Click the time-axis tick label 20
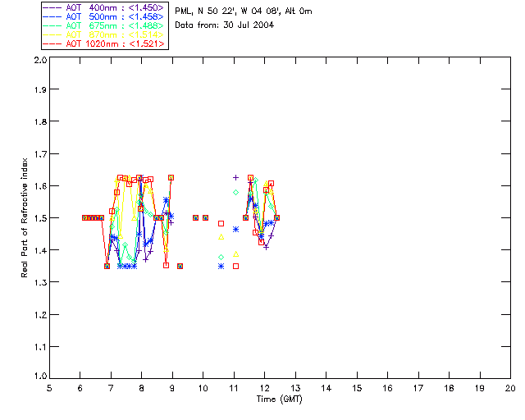The width and height of the screenshot is (525, 420). (x=510, y=388)
